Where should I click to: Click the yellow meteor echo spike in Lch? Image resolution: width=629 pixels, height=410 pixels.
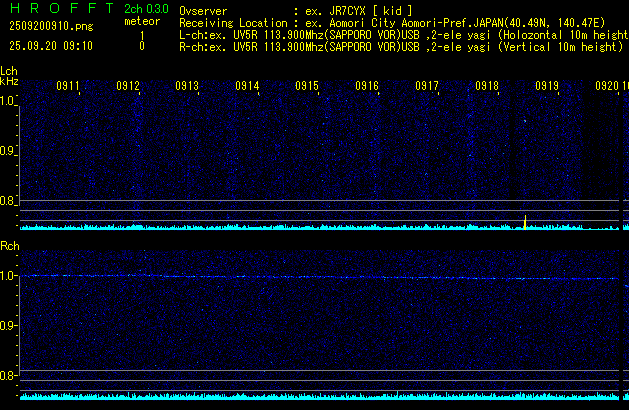[524, 221]
